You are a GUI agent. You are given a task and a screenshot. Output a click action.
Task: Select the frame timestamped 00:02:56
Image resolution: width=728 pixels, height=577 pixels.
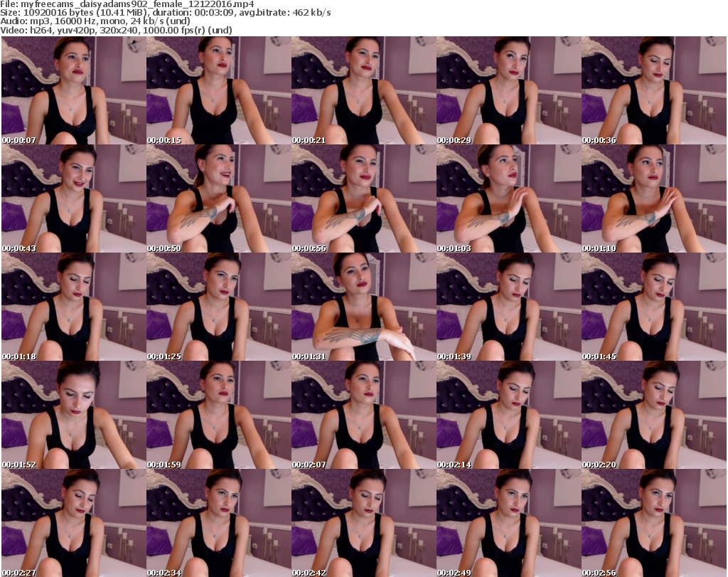[x=654, y=523]
